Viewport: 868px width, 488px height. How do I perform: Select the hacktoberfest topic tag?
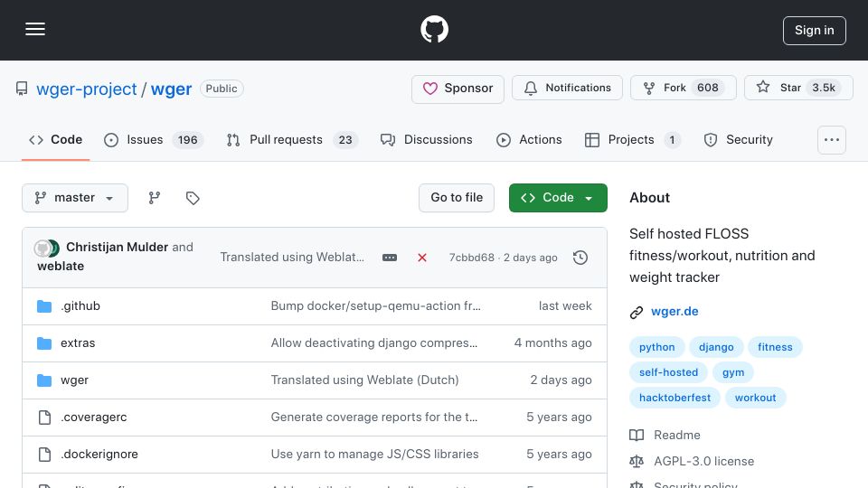point(675,398)
